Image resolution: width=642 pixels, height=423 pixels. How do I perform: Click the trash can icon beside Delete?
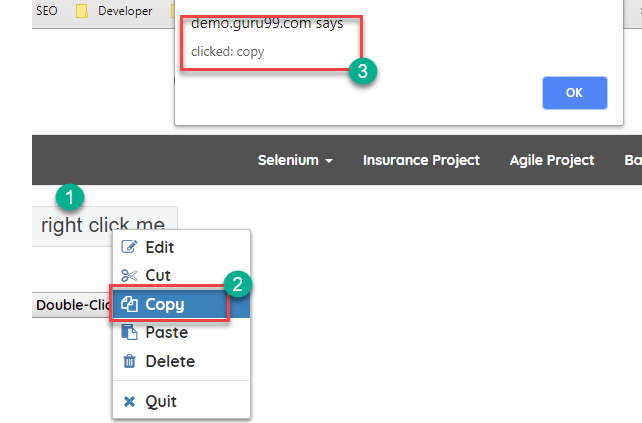pyautogui.click(x=128, y=361)
